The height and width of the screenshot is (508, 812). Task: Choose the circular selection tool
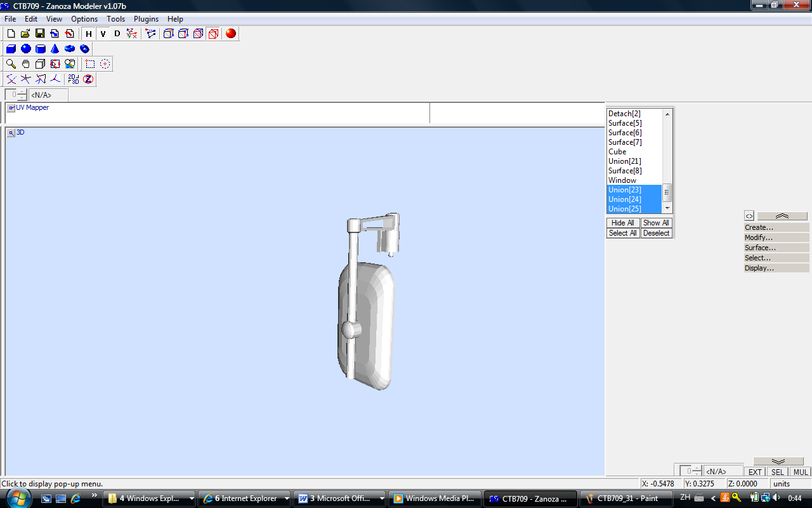click(x=105, y=64)
